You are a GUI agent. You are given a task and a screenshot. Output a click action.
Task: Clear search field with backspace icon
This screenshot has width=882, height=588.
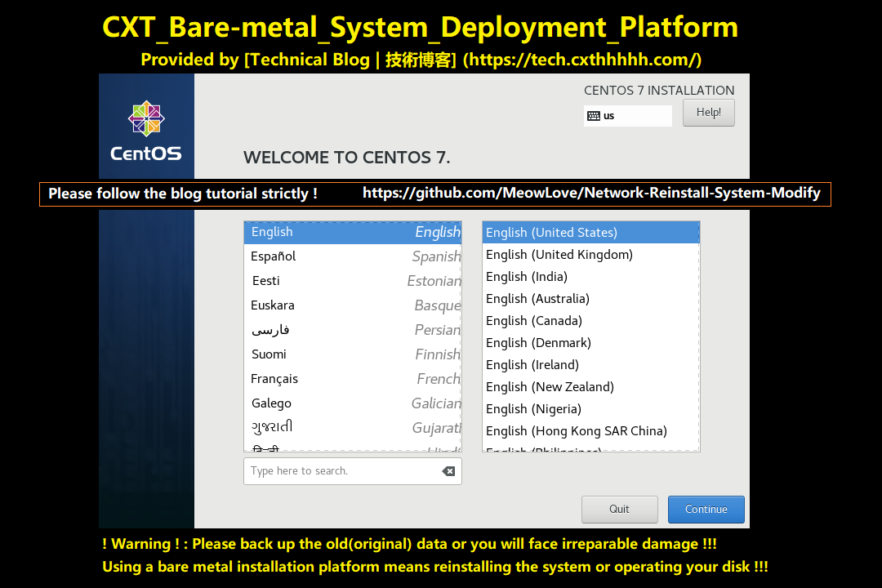[448, 471]
